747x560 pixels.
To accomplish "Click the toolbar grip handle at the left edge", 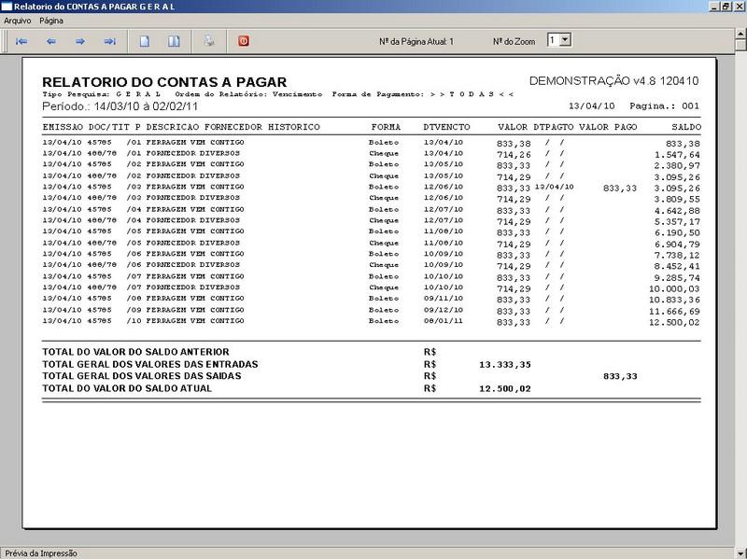I will [5, 41].
